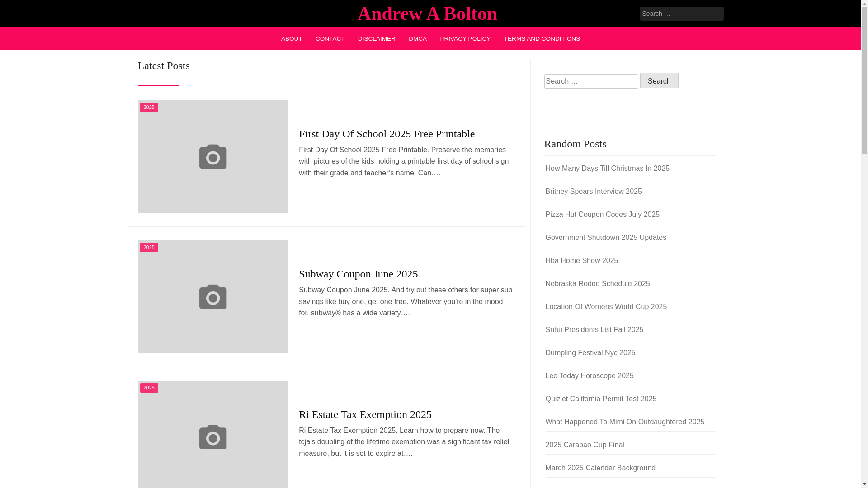
Task: Open the DMCA menu item
Action: pos(418,39)
